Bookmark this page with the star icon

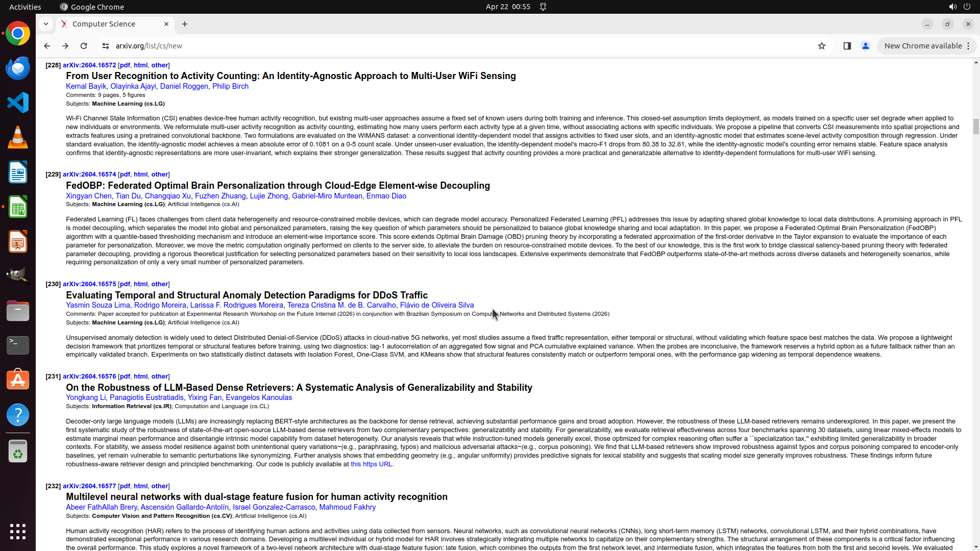(822, 46)
